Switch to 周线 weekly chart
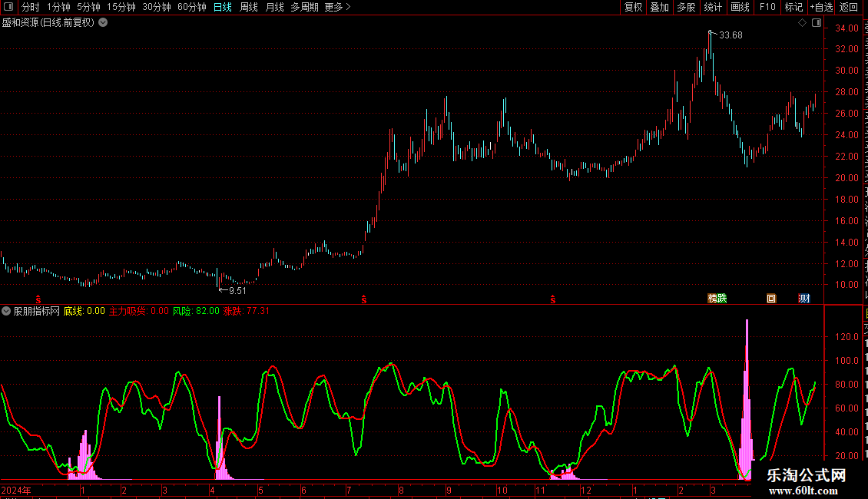Image resolution: width=868 pixels, height=499 pixels. [x=249, y=7]
